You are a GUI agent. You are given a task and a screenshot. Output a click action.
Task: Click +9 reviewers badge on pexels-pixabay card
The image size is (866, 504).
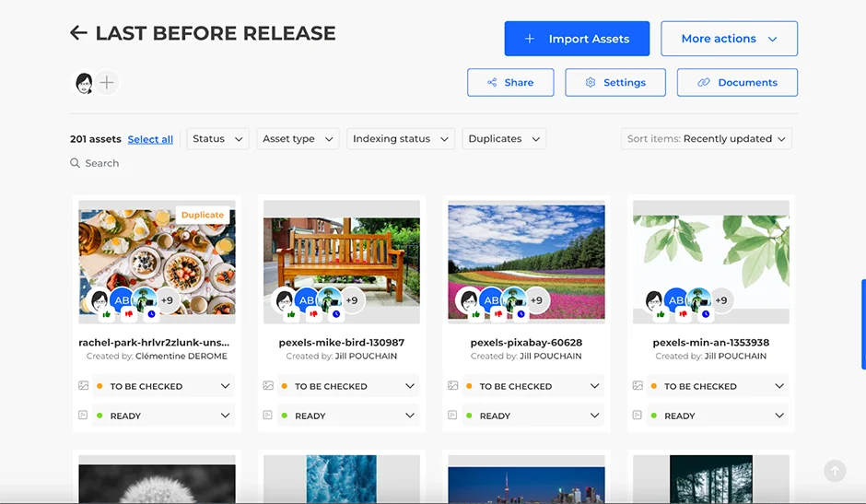pos(537,300)
